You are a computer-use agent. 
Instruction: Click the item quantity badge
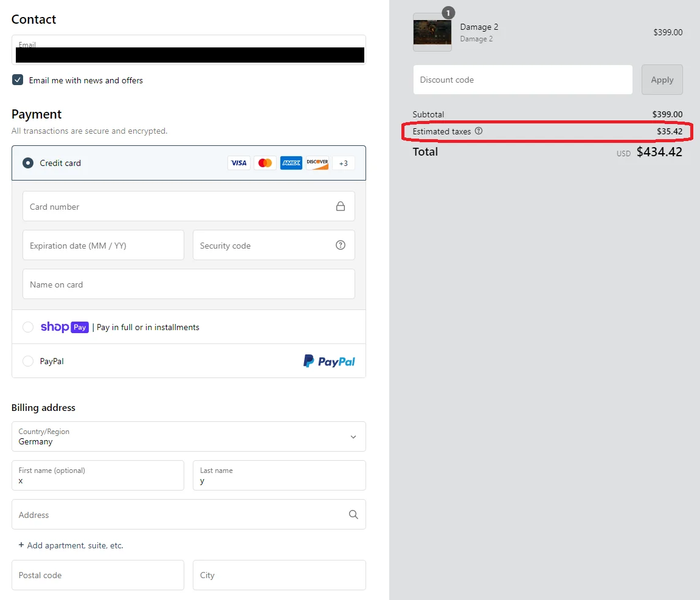[x=448, y=13]
